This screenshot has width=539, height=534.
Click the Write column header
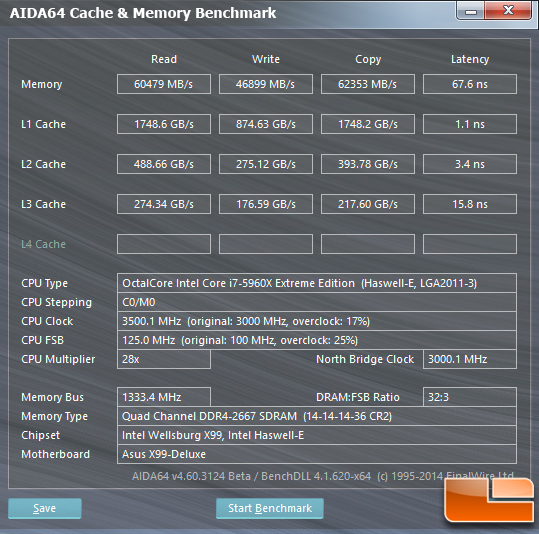pos(266,59)
